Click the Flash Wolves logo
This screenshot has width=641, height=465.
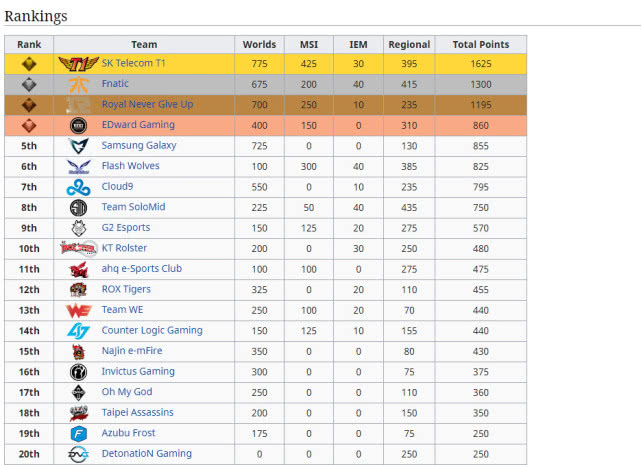(x=78, y=166)
